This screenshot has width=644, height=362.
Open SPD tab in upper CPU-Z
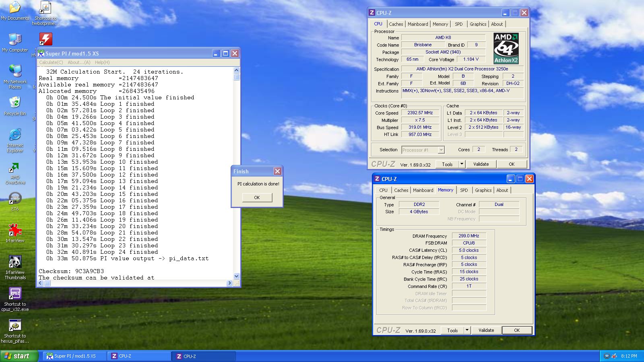click(x=459, y=24)
